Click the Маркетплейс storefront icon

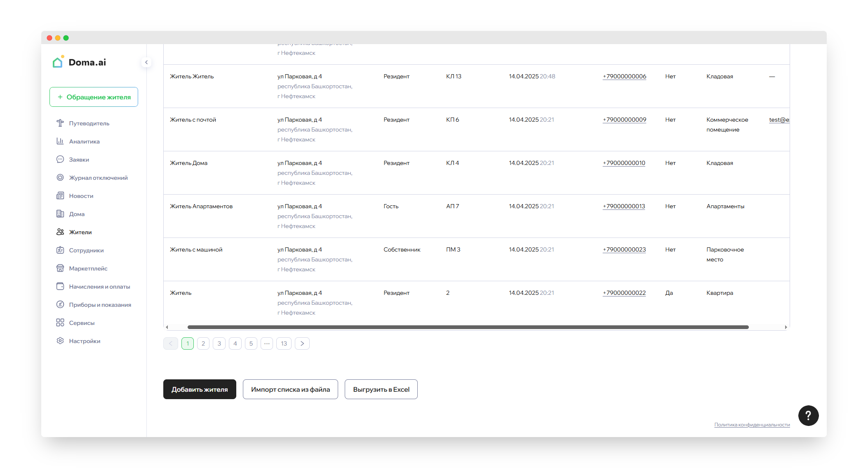coord(60,268)
